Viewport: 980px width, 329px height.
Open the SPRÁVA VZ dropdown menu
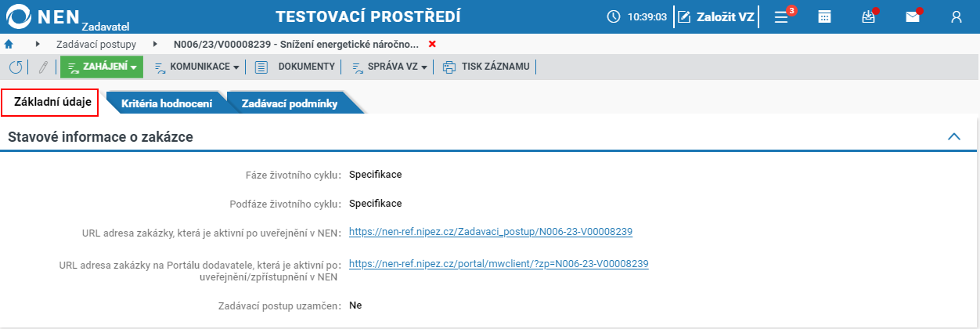point(390,67)
